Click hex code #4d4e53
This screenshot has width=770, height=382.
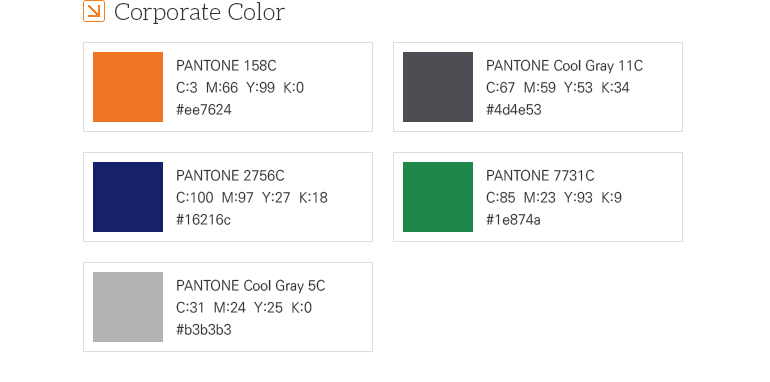click(x=514, y=109)
